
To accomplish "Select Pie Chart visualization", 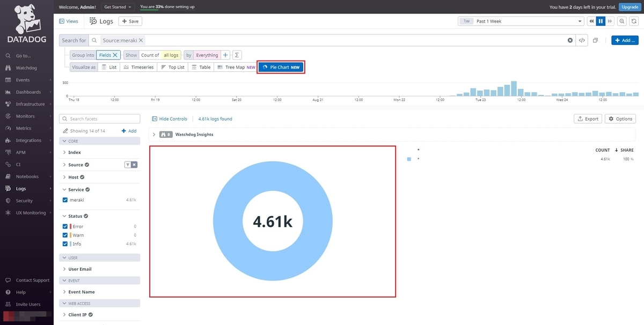I will click(x=281, y=67).
